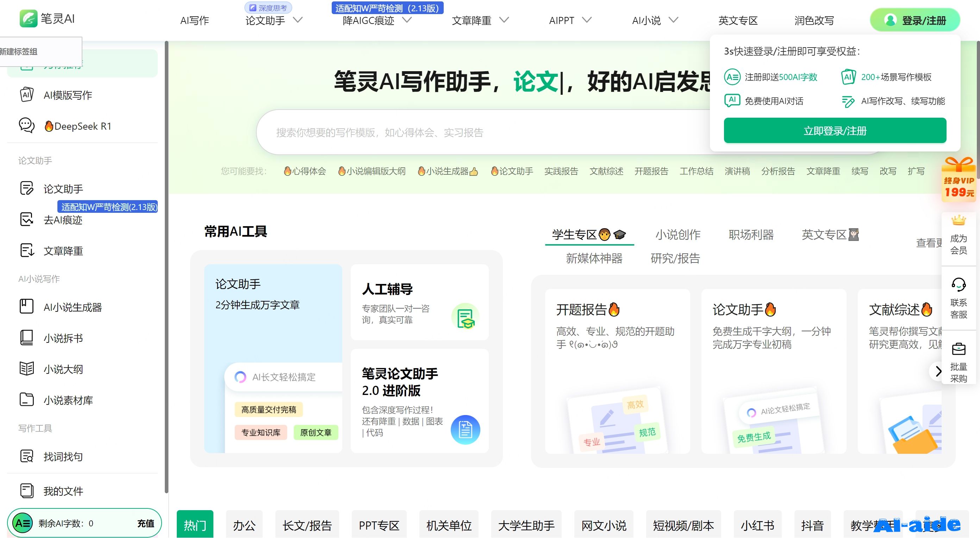Click the 充值 recharge button

[x=146, y=523]
